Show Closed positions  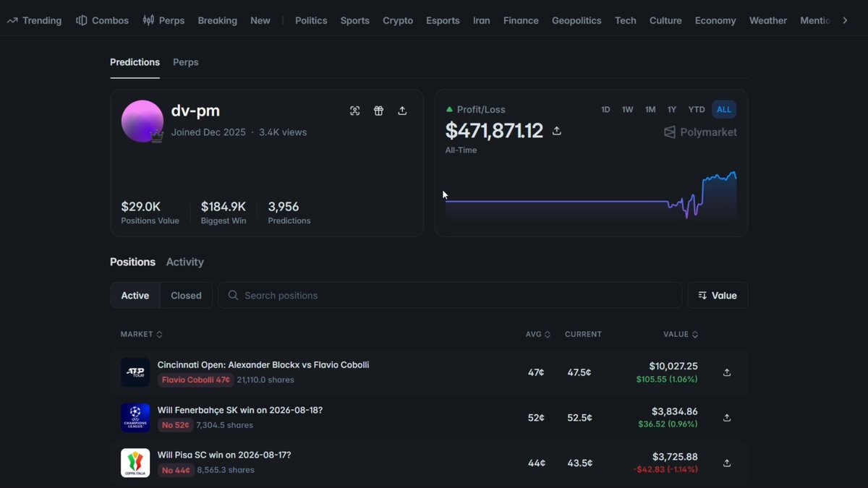[x=186, y=295]
